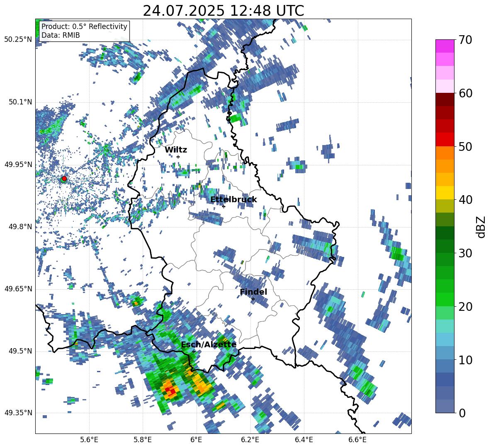The image size is (491, 448).
Task: Click the 6.6°E longitude label
Action: (357, 440)
